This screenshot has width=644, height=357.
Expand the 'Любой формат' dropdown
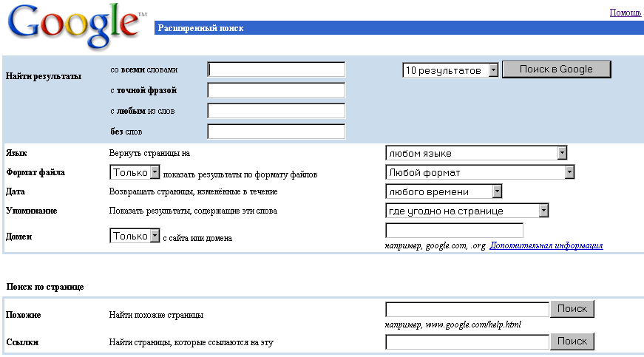click(480, 172)
